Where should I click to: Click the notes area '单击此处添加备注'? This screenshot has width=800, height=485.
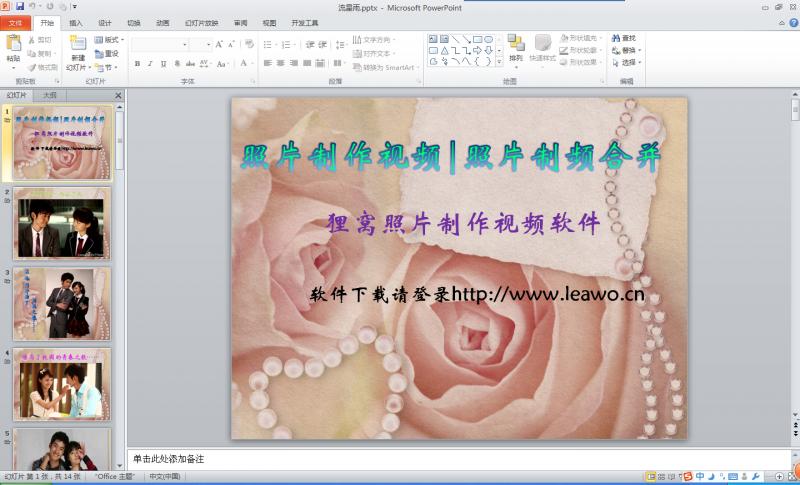click(x=168, y=459)
